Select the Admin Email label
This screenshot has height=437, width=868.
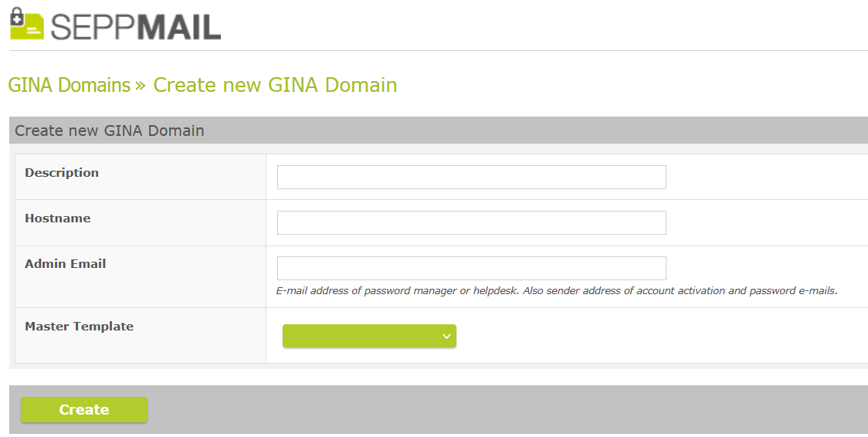[x=66, y=264]
